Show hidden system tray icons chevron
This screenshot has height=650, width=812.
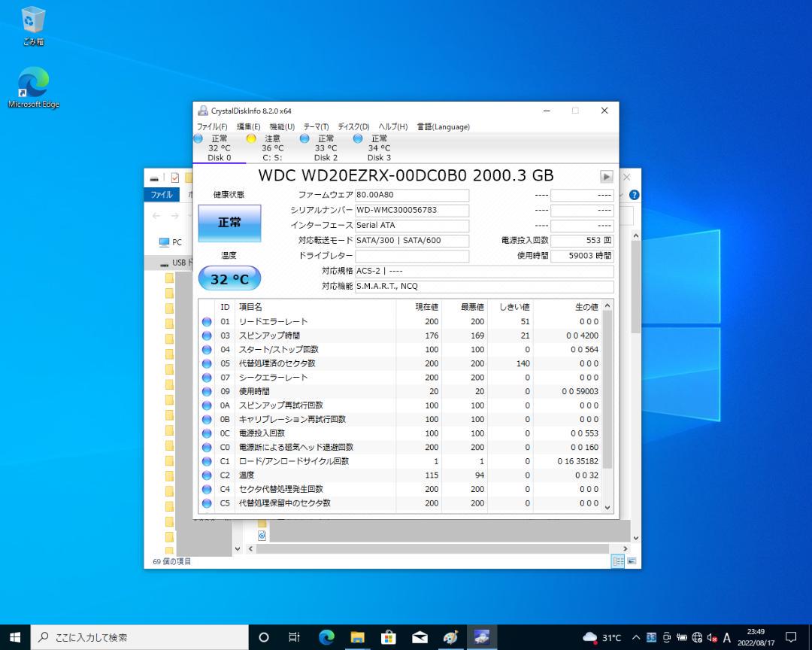click(636, 637)
